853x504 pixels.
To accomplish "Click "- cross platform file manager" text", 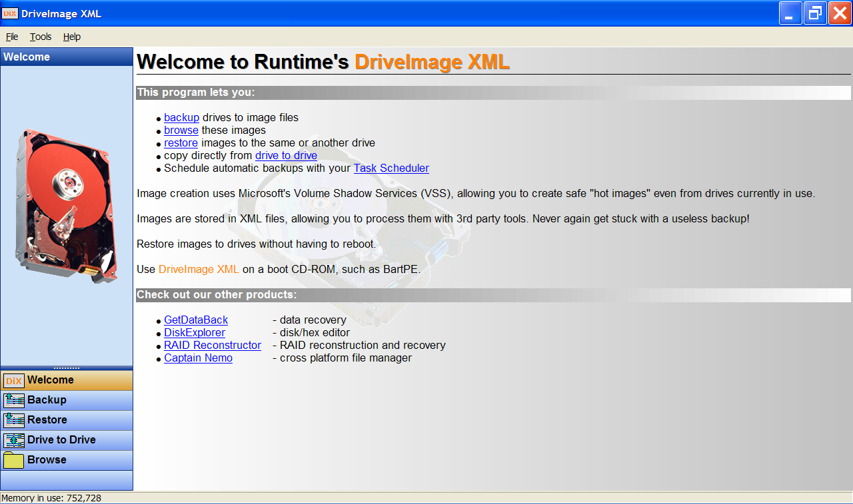I will pyautogui.click(x=342, y=358).
